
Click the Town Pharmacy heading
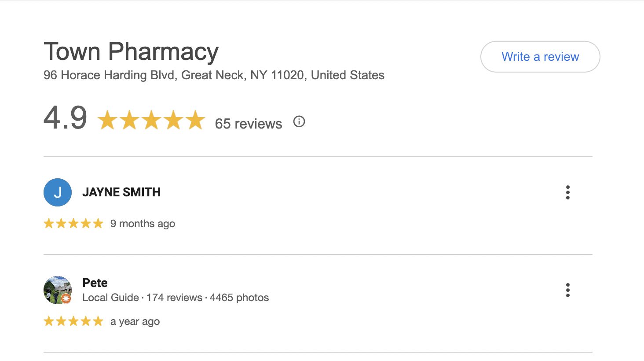click(131, 52)
